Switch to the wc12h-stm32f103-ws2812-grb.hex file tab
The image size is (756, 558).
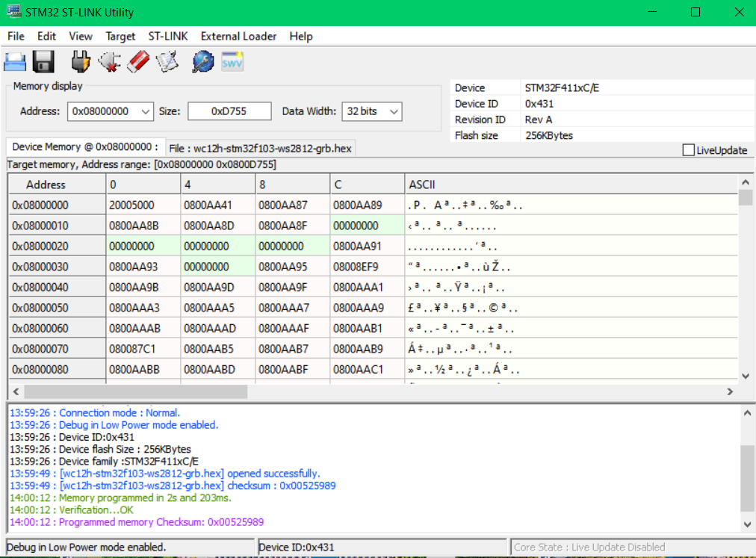click(x=260, y=148)
